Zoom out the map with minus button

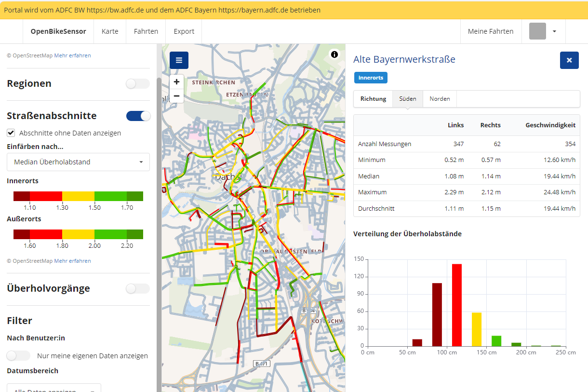click(x=176, y=96)
